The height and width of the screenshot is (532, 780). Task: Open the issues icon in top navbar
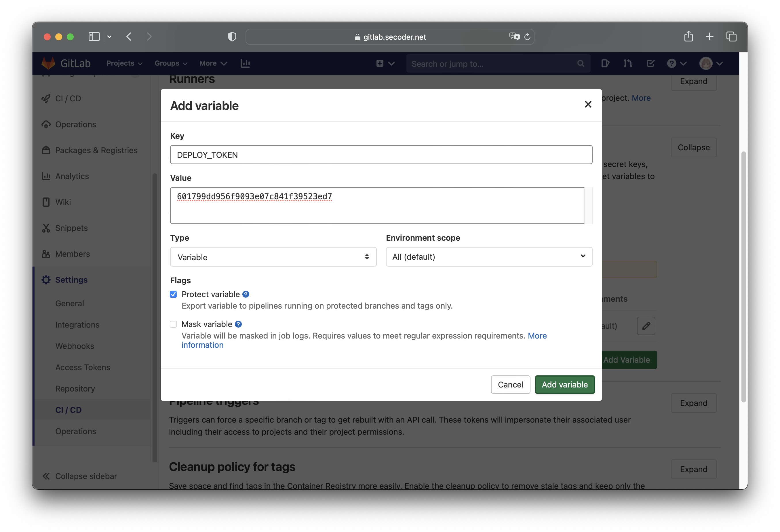pyautogui.click(x=605, y=63)
